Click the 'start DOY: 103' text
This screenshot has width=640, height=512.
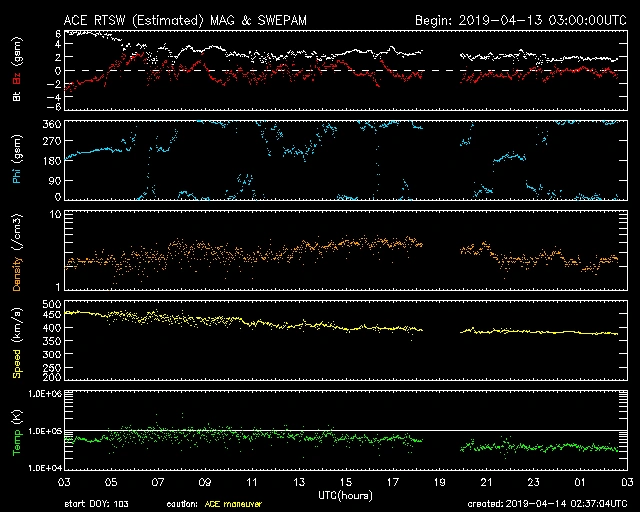[x=96, y=505]
